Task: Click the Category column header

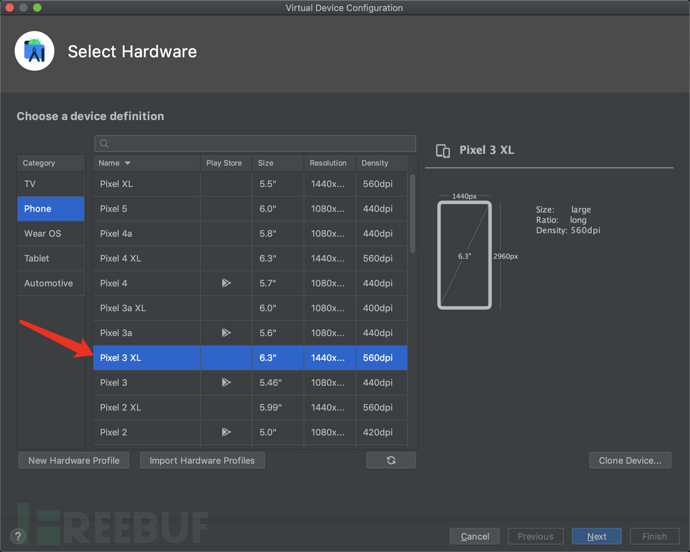Action: (x=51, y=163)
